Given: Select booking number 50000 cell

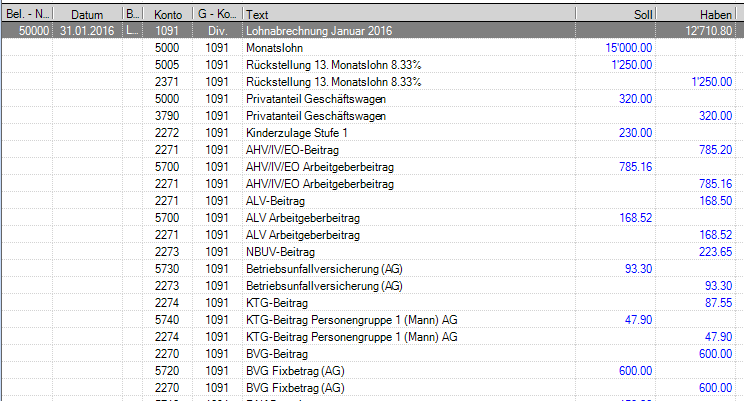Looking at the screenshot, I should (x=36, y=30).
